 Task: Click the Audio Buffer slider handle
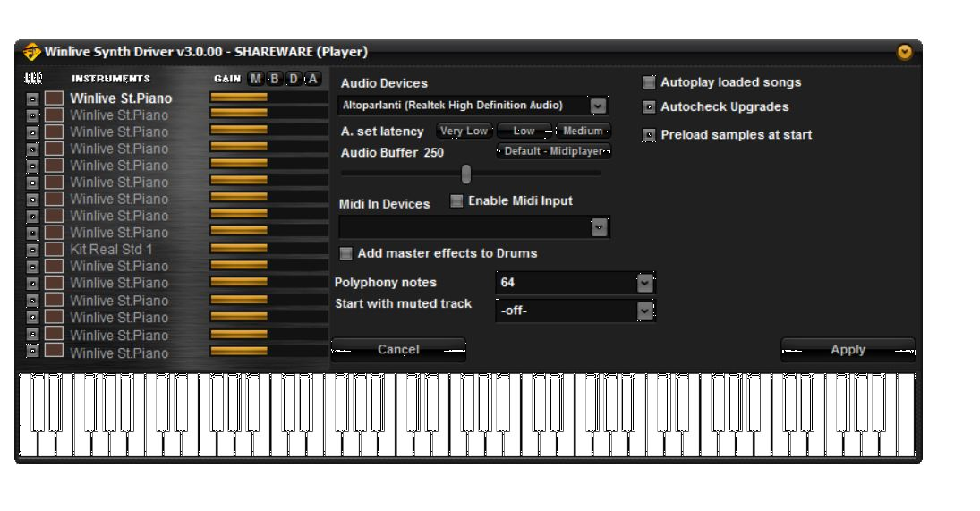pos(466,175)
